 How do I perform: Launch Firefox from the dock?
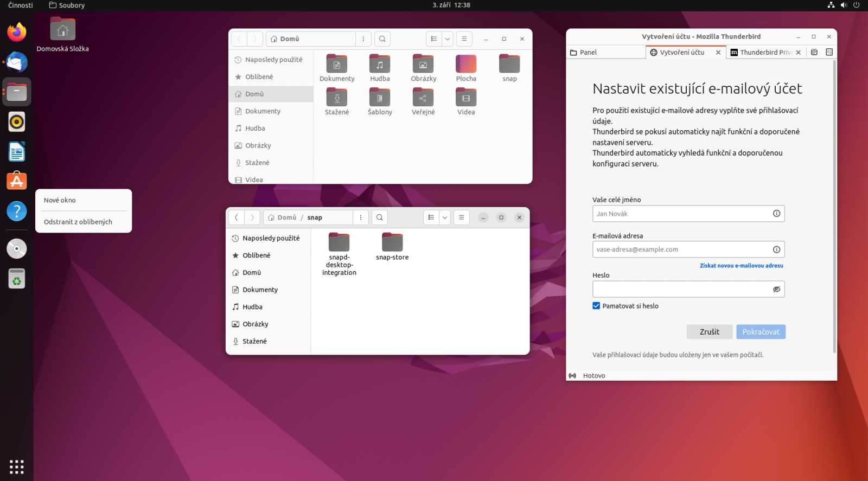(17, 32)
